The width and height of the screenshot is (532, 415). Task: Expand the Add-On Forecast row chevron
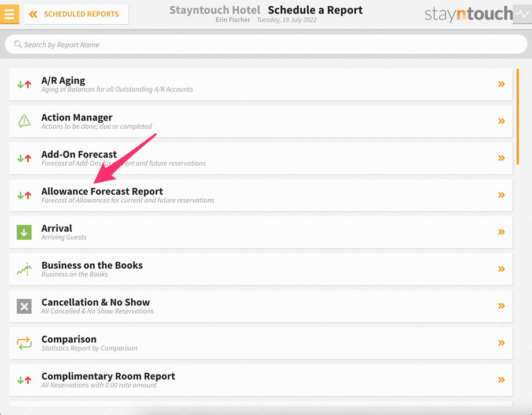[501, 158]
